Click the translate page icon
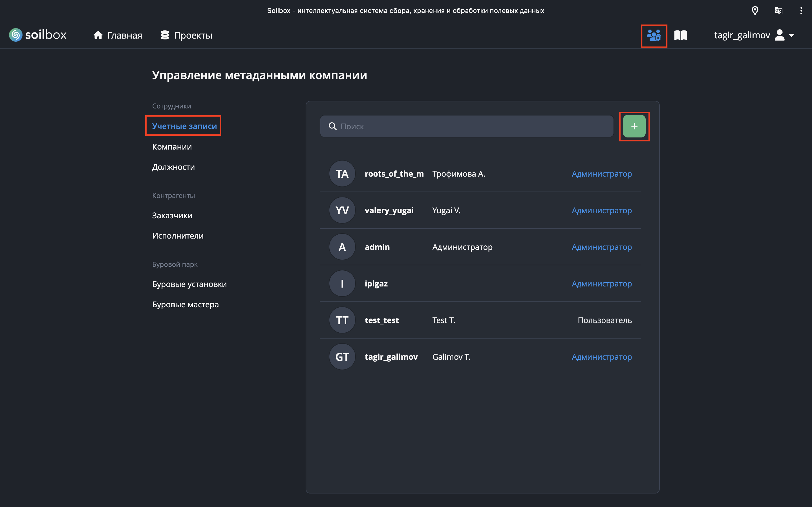The width and height of the screenshot is (812, 507). tap(778, 11)
